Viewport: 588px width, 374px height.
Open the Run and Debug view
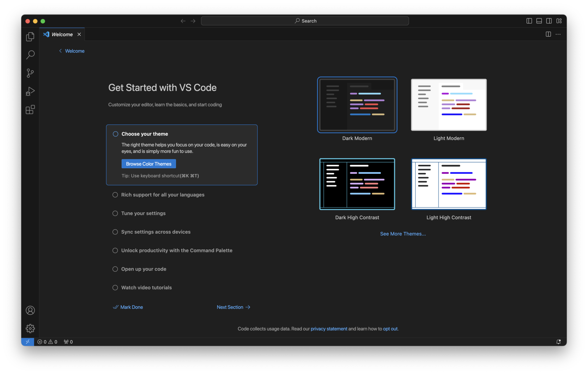[x=30, y=91]
